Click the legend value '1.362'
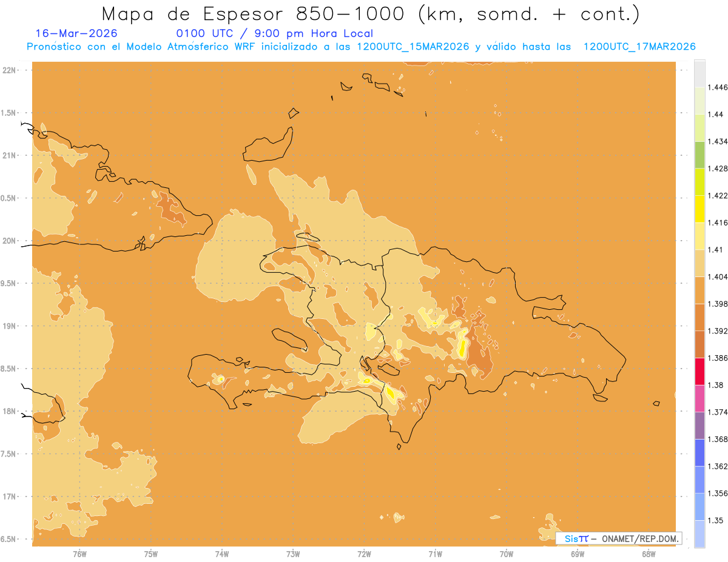The image size is (728, 562). pyautogui.click(x=718, y=466)
